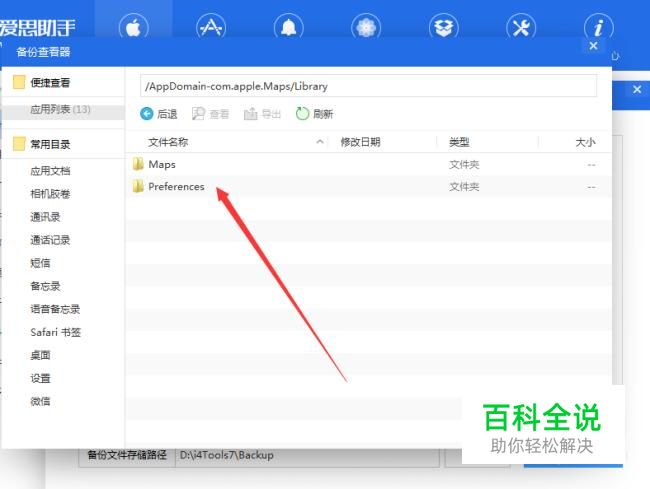Select 应用文档 in sidebar

pyautogui.click(x=50, y=171)
